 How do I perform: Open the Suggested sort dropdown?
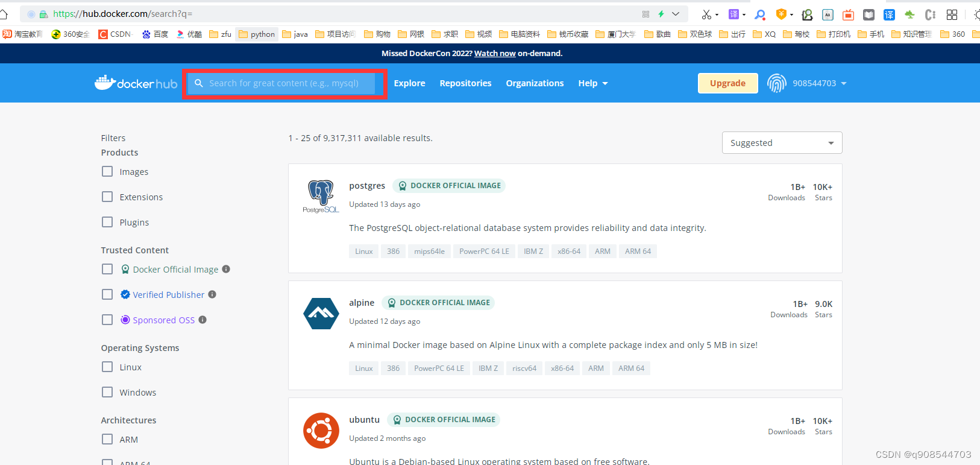[x=782, y=143]
